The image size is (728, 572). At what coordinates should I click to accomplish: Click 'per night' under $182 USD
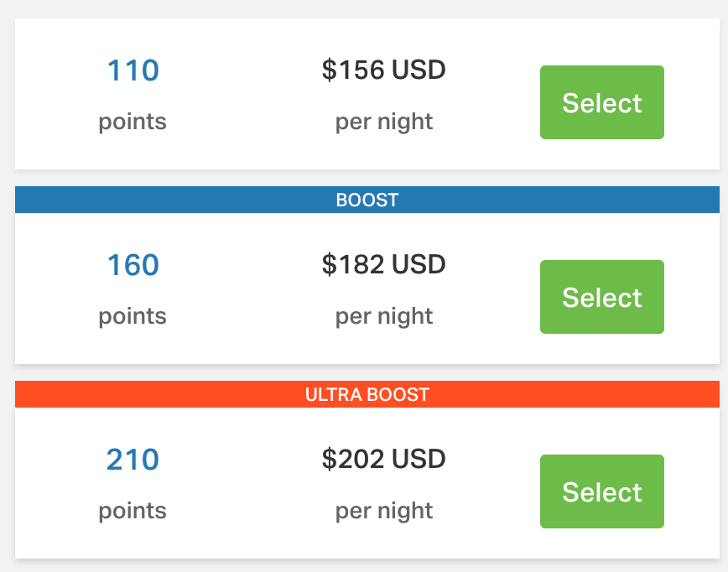383,316
